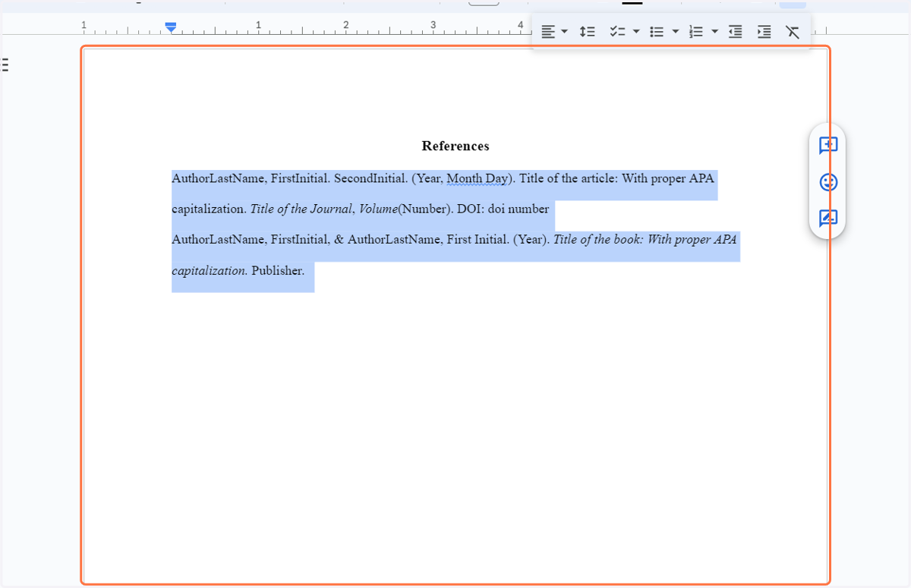Screen dimensions: 911x588
Task: Expand the numbered list options arrow
Action: click(x=714, y=32)
